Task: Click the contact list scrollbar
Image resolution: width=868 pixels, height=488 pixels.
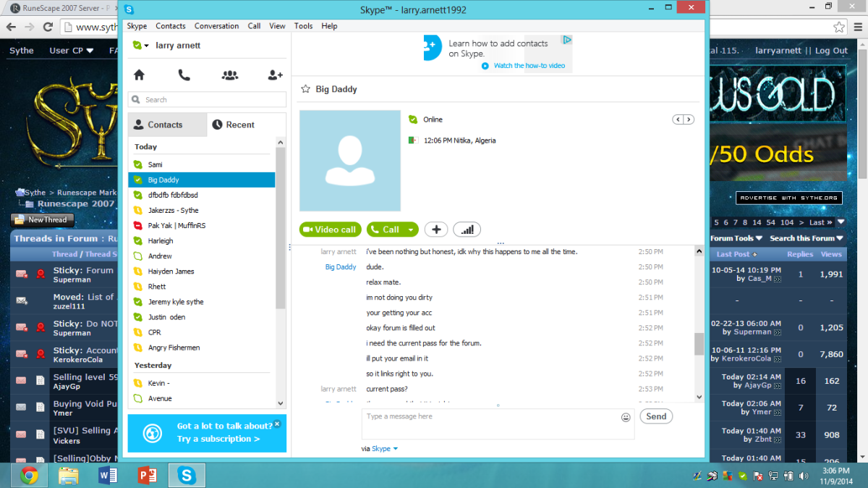Action: pyautogui.click(x=281, y=228)
